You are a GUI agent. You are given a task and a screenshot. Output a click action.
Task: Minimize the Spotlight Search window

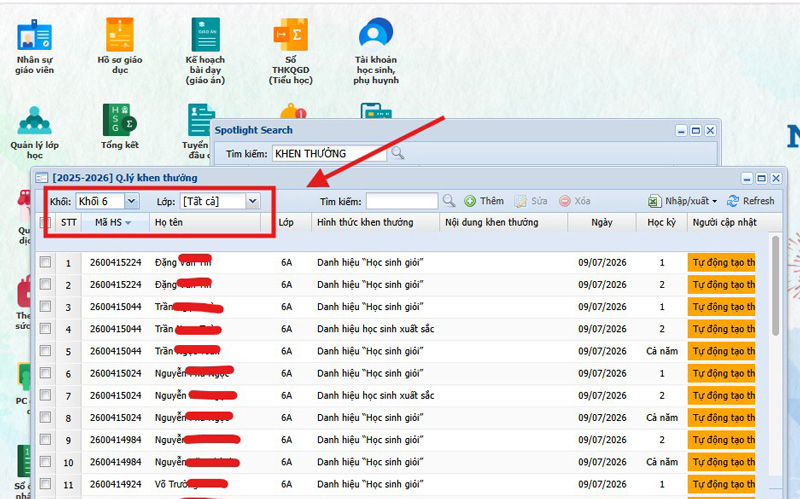(681, 131)
